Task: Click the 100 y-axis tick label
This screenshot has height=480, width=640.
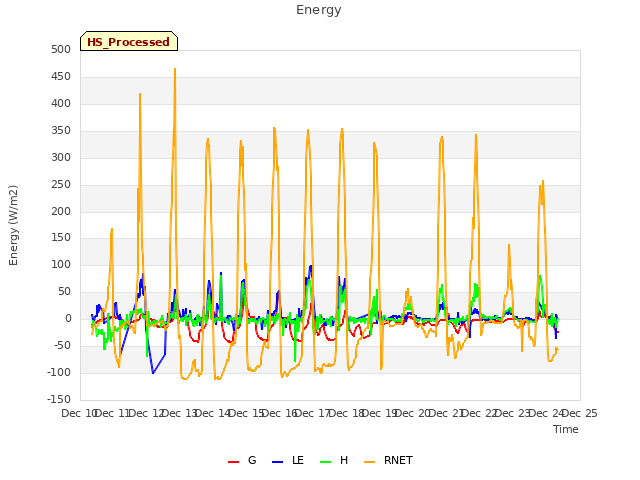Action: pyautogui.click(x=61, y=264)
